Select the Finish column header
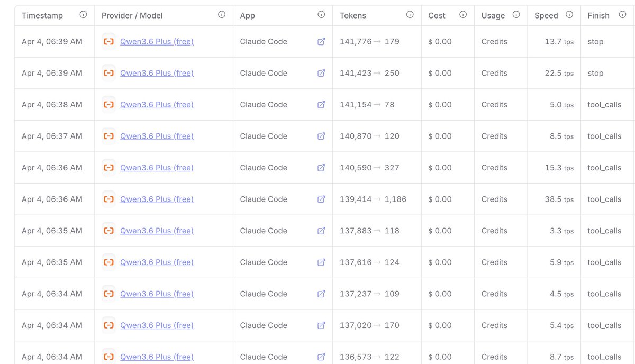 [598, 15]
